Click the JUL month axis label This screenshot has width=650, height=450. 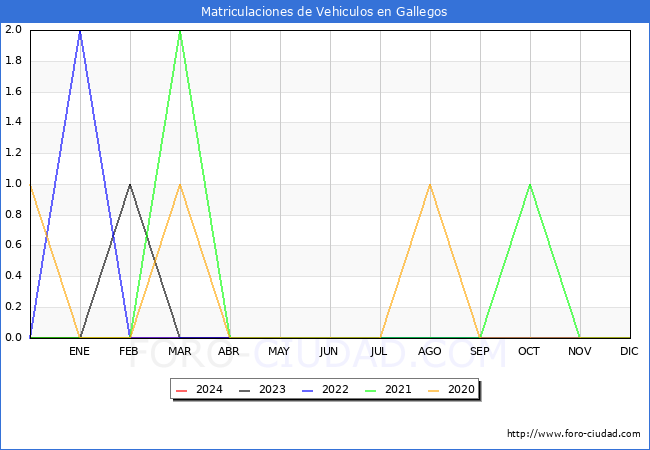[x=379, y=351]
